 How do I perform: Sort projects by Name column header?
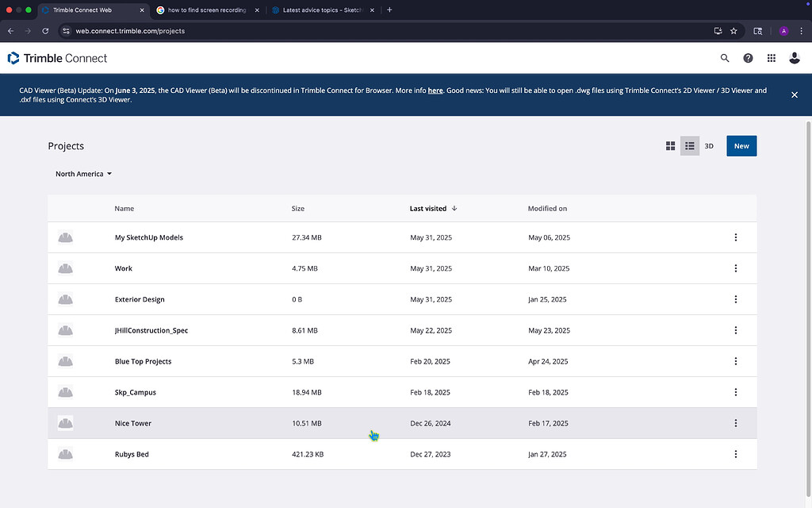124,209
